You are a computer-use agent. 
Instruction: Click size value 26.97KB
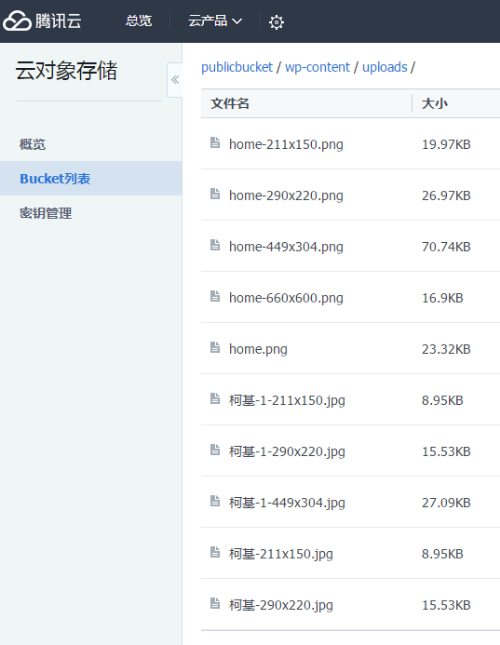tap(446, 195)
